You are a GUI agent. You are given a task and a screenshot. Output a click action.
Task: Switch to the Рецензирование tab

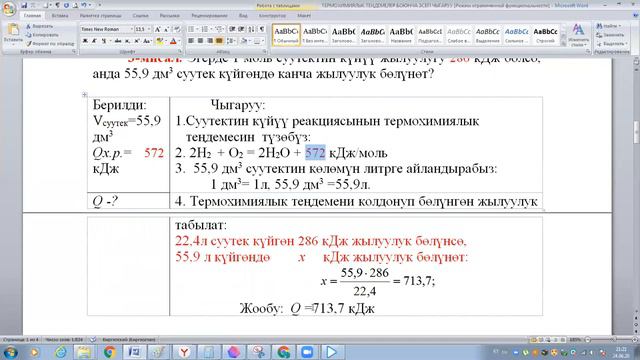210,16
